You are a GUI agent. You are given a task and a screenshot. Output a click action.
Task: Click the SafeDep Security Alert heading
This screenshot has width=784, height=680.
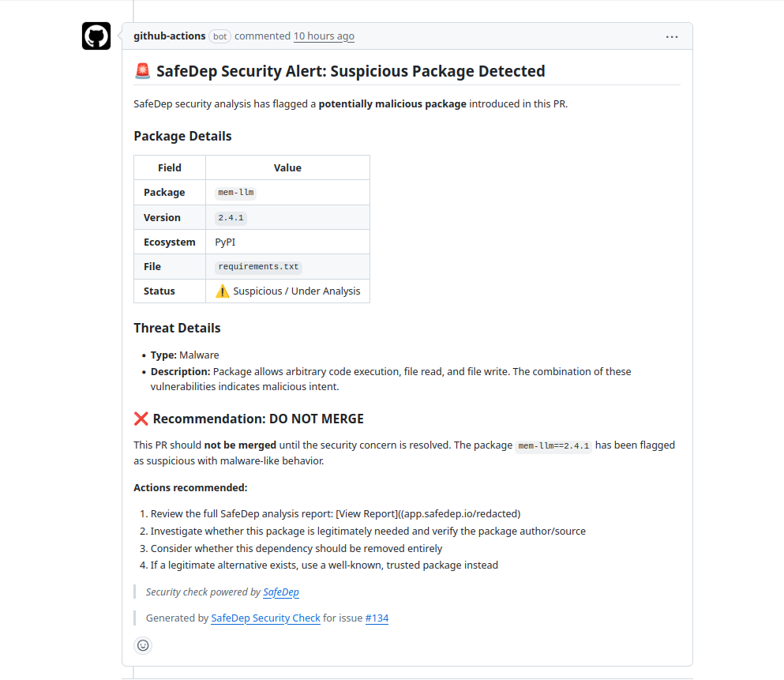(351, 70)
